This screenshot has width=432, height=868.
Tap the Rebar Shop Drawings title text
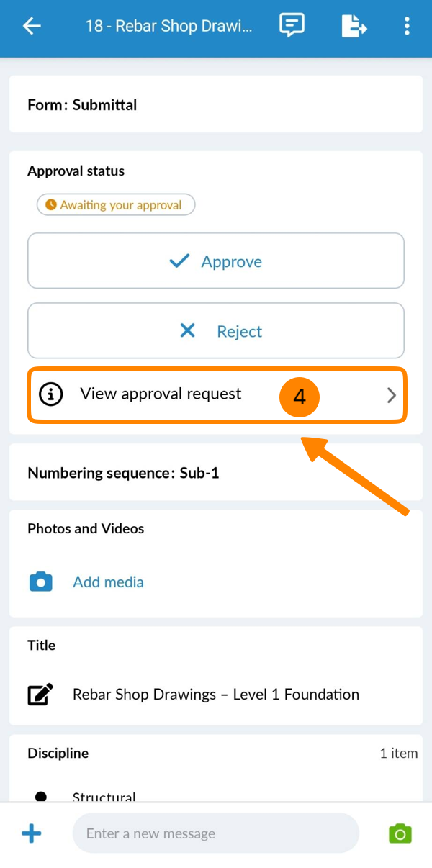216,695
